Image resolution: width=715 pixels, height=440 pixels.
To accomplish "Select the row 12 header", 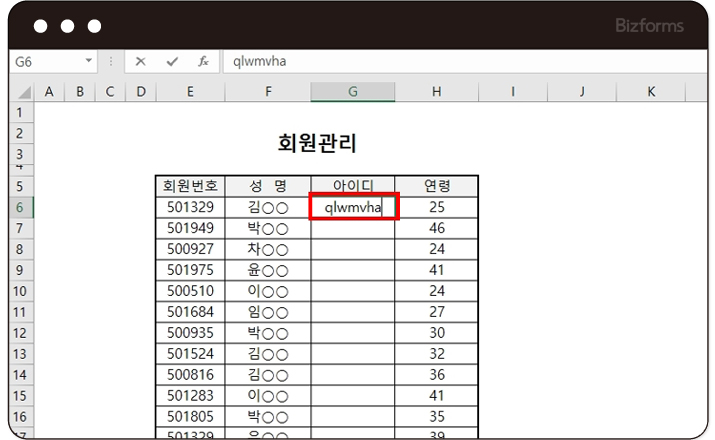I will (20, 333).
